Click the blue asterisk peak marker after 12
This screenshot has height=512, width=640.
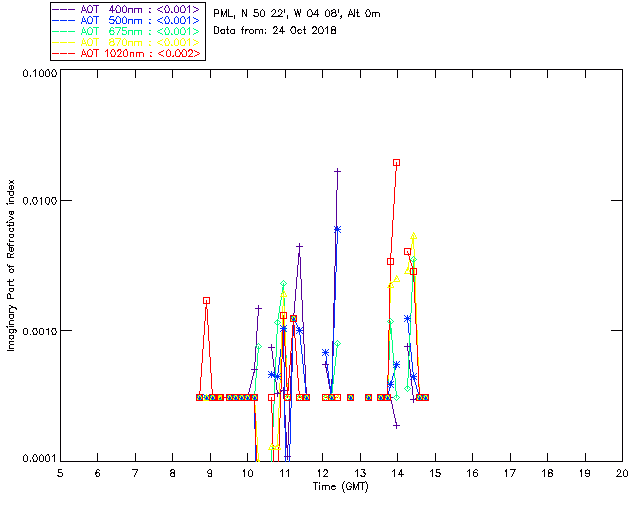[337, 229]
